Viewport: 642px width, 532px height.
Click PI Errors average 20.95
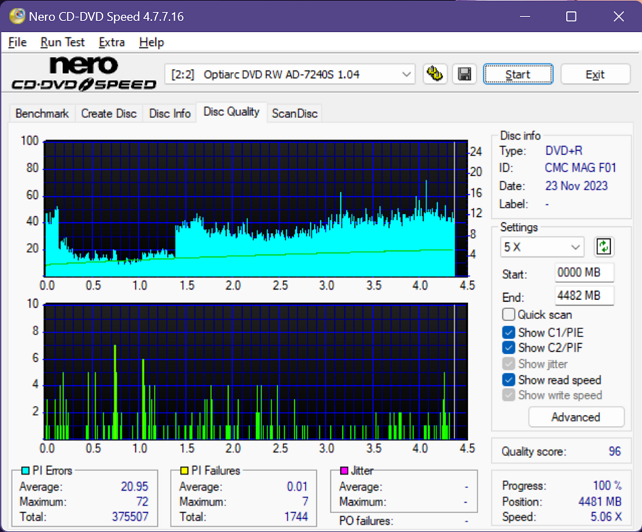134,487
